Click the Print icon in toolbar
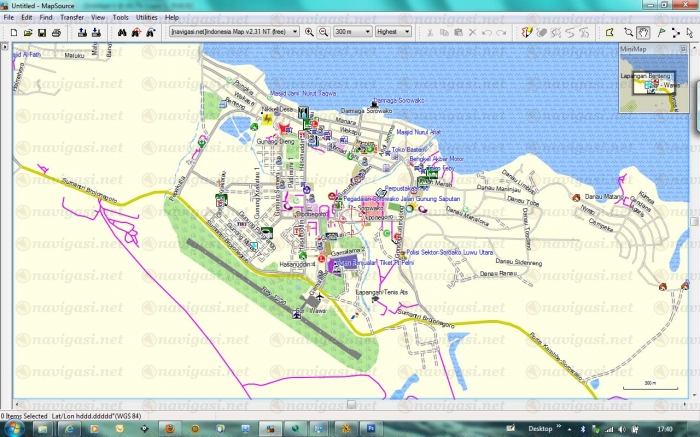Viewport: 700px width, 437px height. (x=56, y=32)
